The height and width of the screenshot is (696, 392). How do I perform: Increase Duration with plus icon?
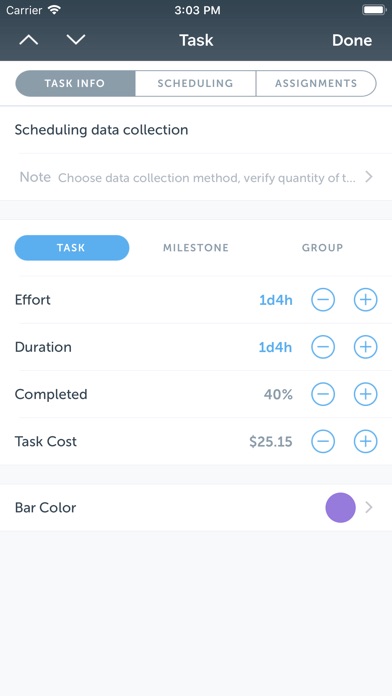pos(365,347)
